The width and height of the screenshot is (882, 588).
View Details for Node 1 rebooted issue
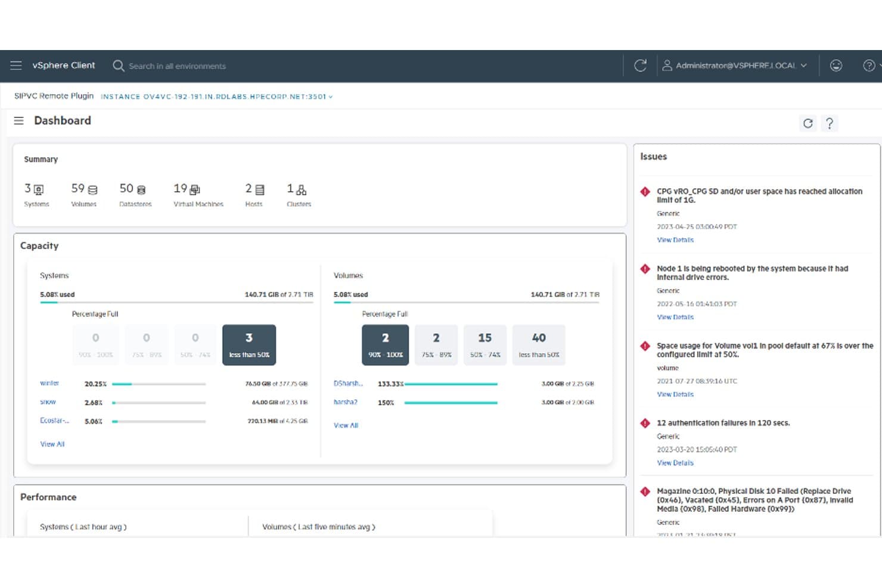(675, 318)
